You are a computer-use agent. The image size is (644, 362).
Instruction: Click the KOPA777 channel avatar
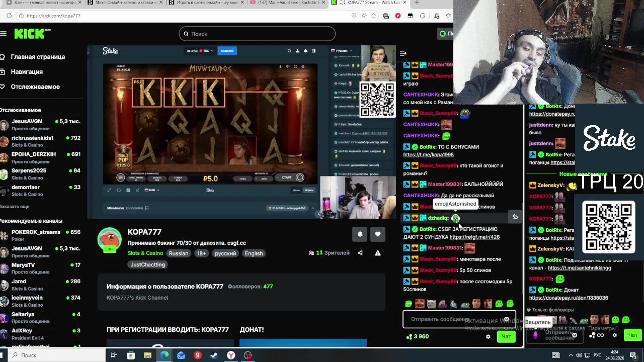click(x=109, y=239)
